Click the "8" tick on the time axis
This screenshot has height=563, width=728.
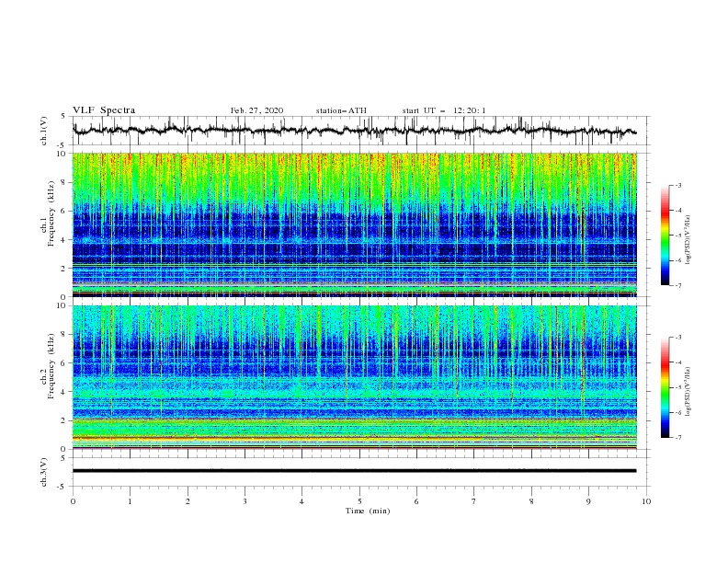(531, 501)
